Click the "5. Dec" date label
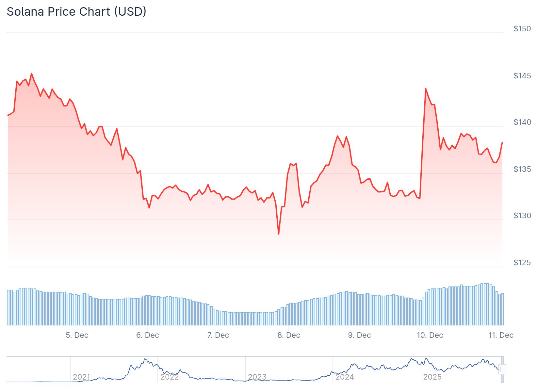The height and width of the screenshot is (392, 537). 77,335
